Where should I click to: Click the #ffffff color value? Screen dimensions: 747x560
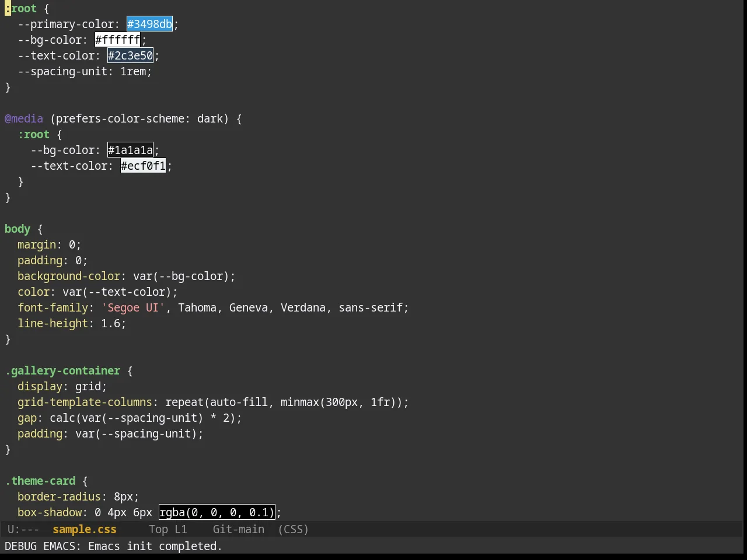[118, 40]
